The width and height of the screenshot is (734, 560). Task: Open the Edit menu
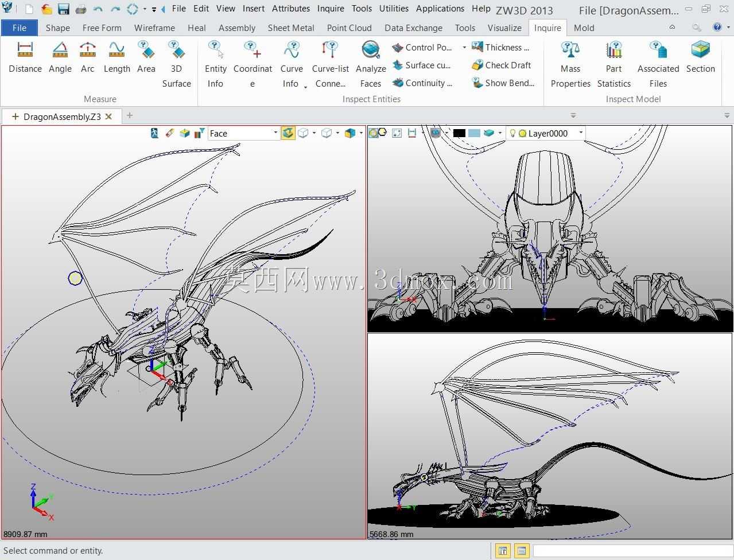pos(201,9)
